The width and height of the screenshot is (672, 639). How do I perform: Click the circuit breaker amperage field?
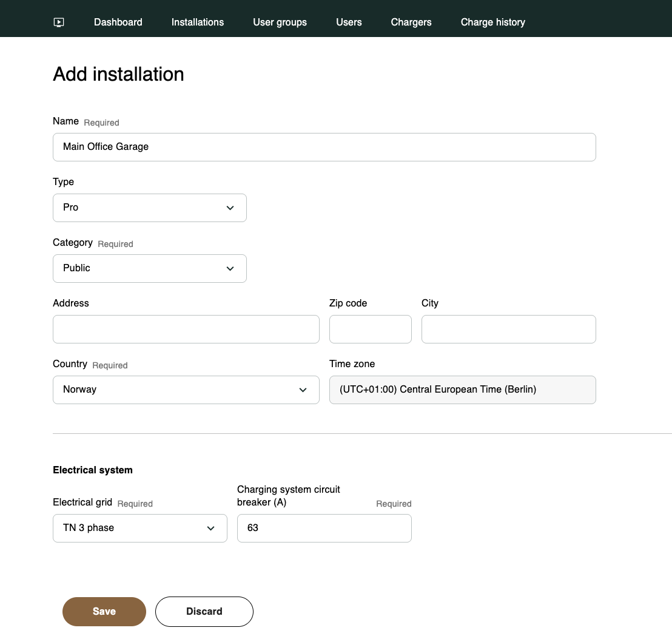pyautogui.click(x=324, y=528)
